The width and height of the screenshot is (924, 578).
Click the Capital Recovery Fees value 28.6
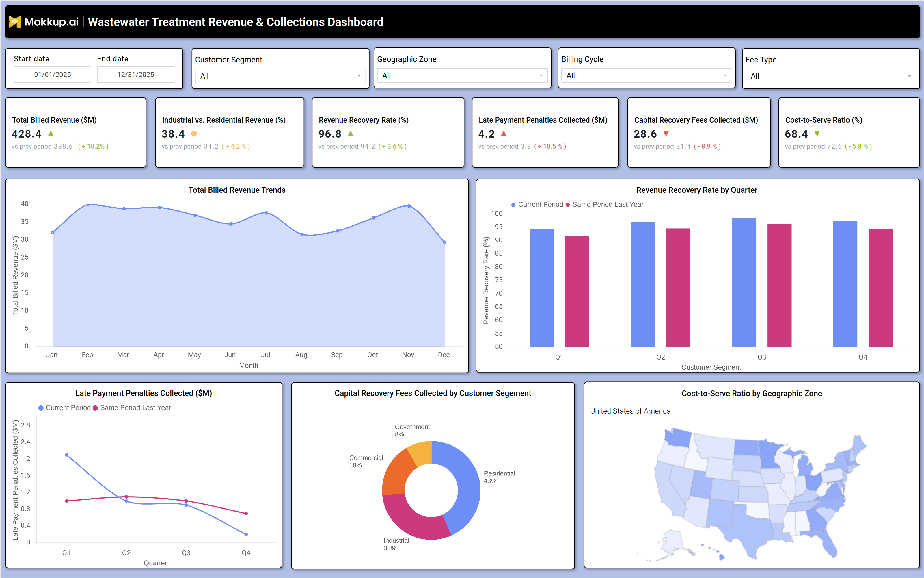[645, 134]
